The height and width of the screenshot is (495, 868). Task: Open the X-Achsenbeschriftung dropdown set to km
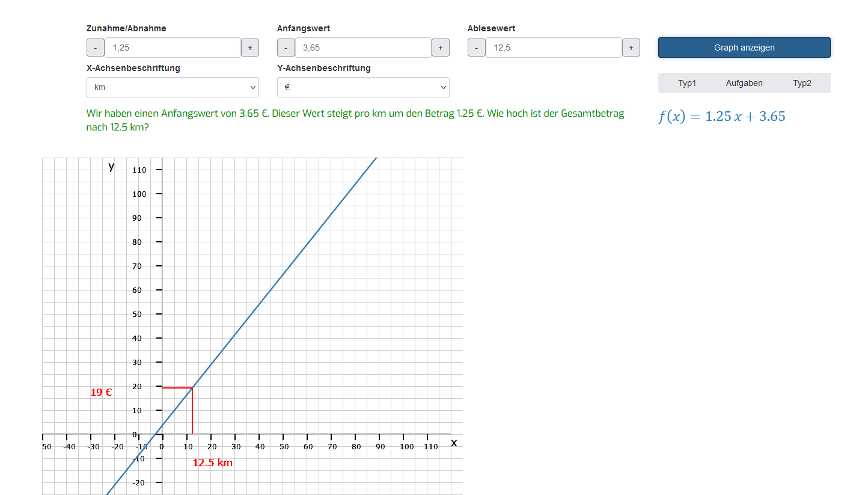coord(173,87)
